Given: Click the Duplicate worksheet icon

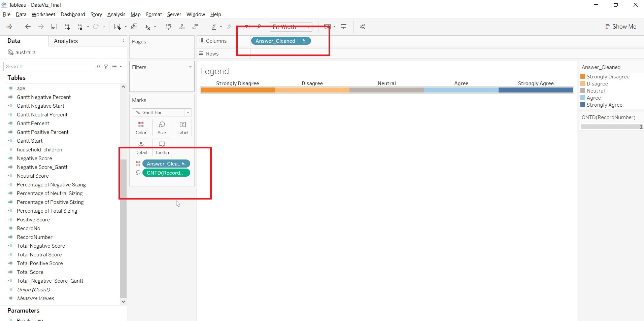Looking at the screenshot, I should click(134, 27).
